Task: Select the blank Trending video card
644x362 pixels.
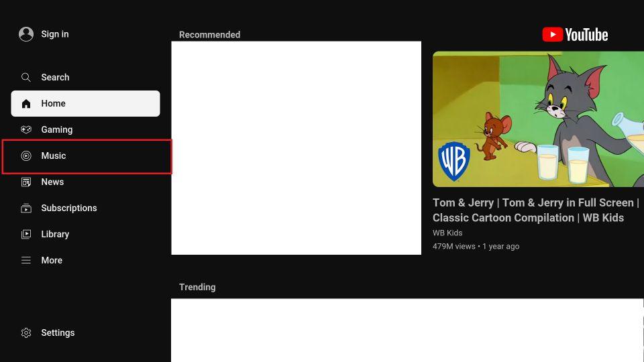Action: tap(407, 330)
